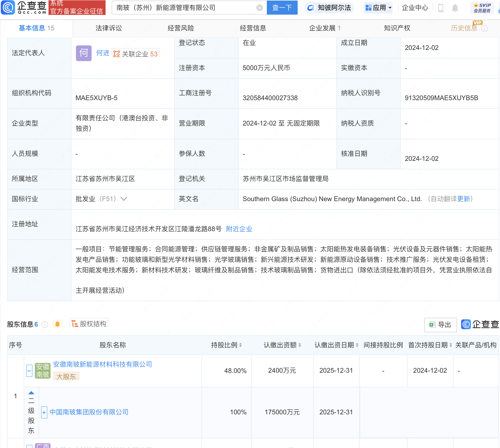Open 企业中心 in header
The height and width of the screenshot is (448, 500).
pos(415,8)
